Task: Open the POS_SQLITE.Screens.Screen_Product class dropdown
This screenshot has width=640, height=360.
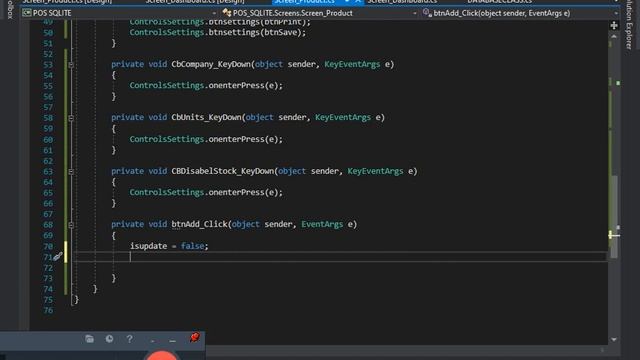Action: (320, 13)
